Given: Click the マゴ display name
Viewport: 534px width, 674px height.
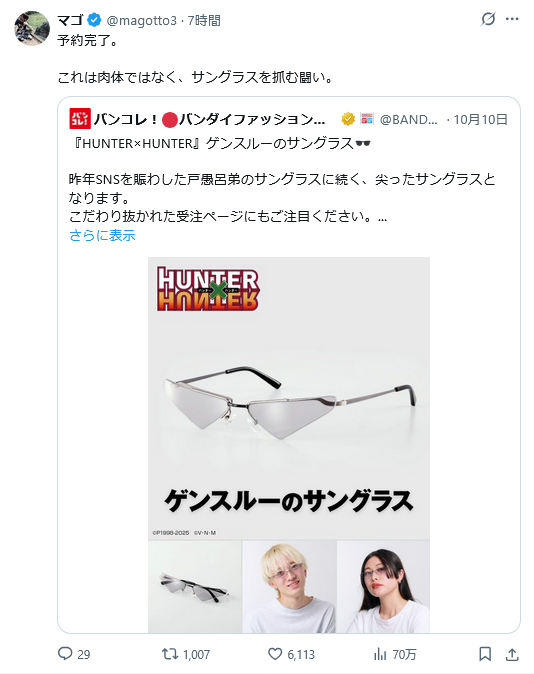Looking at the screenshot, I should point(70,20).
